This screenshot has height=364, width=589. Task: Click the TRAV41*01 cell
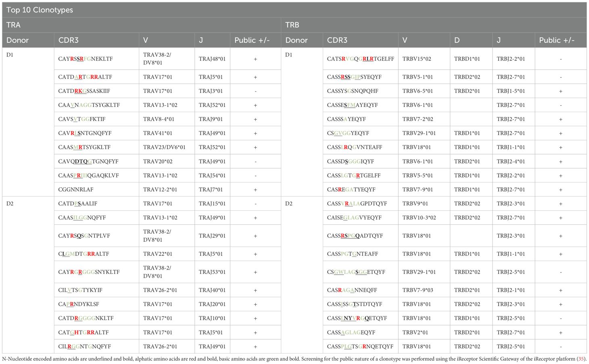(x=157, y=133)
